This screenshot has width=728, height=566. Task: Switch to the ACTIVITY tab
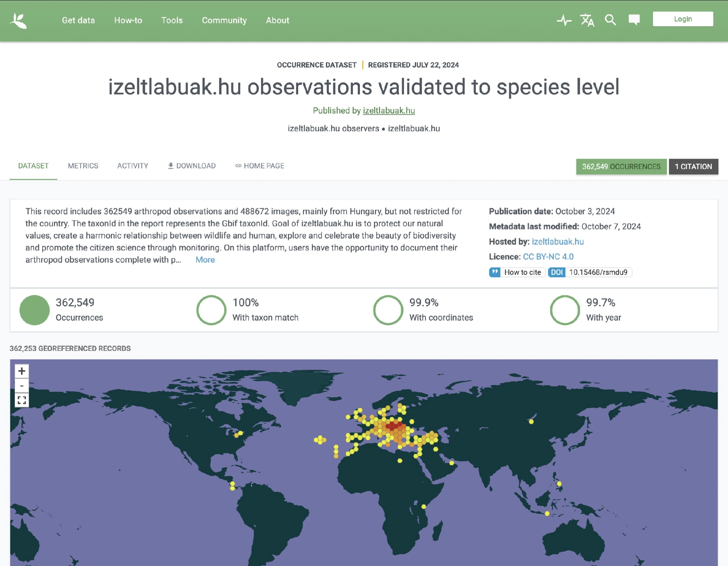pyautogui.click(x=132, y=166)
